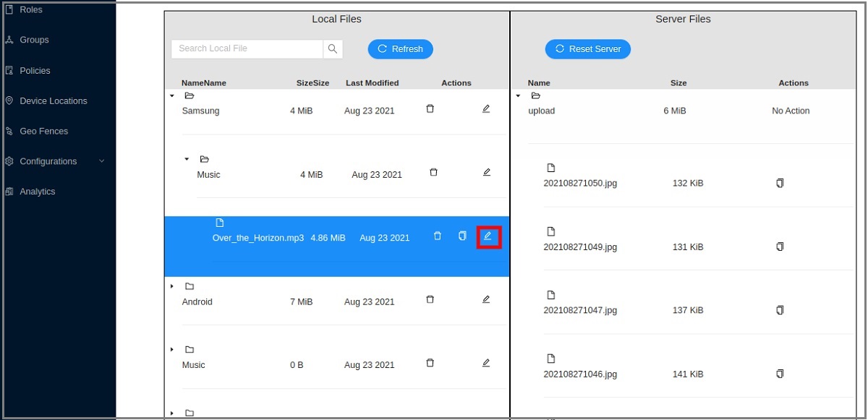The image size is (868, 420).
Task: Click the search magnifier icon
Action: tap(333, 49)
